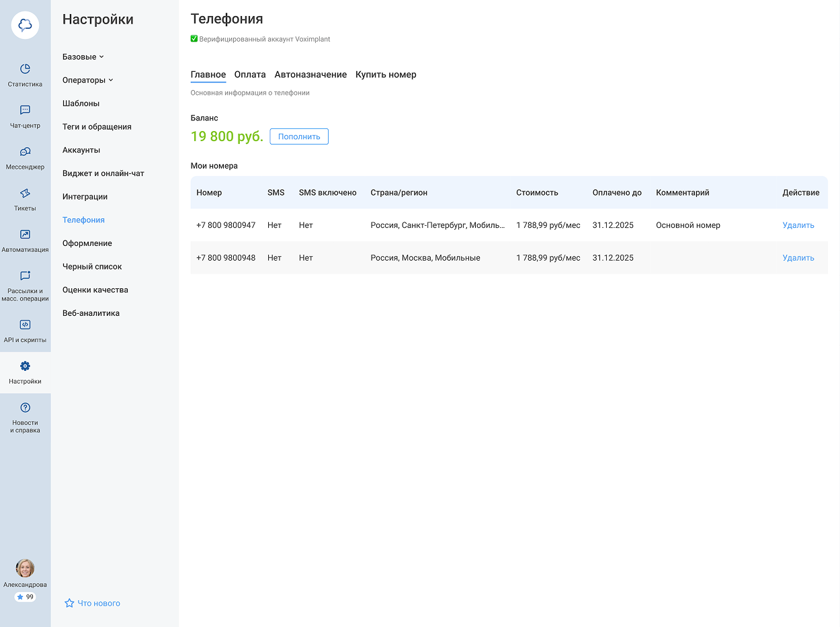Open the Автоназначение tab
Viewport: 840px width, 627px height.
tap(310, 75)
